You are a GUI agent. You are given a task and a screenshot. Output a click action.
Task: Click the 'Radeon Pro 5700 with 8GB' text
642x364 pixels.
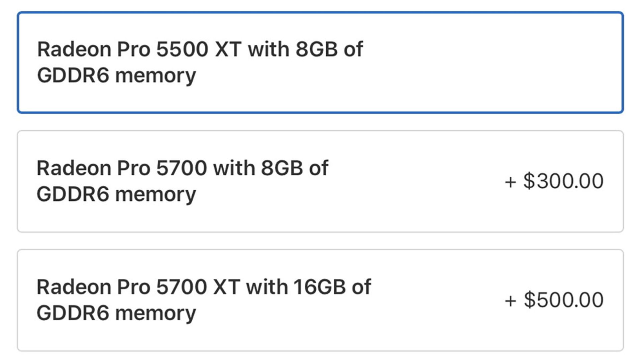(x=182, y=168)
